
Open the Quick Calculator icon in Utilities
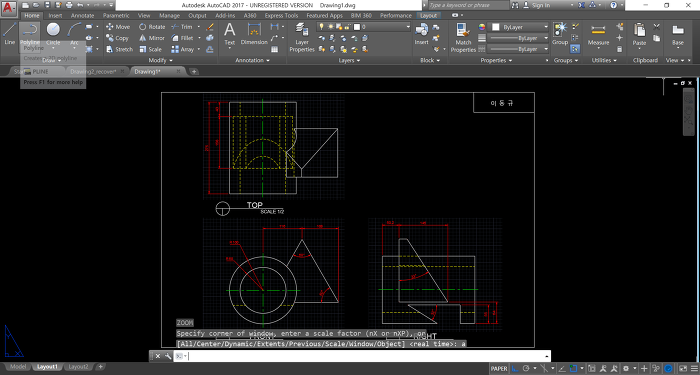[x=619, y=49]
